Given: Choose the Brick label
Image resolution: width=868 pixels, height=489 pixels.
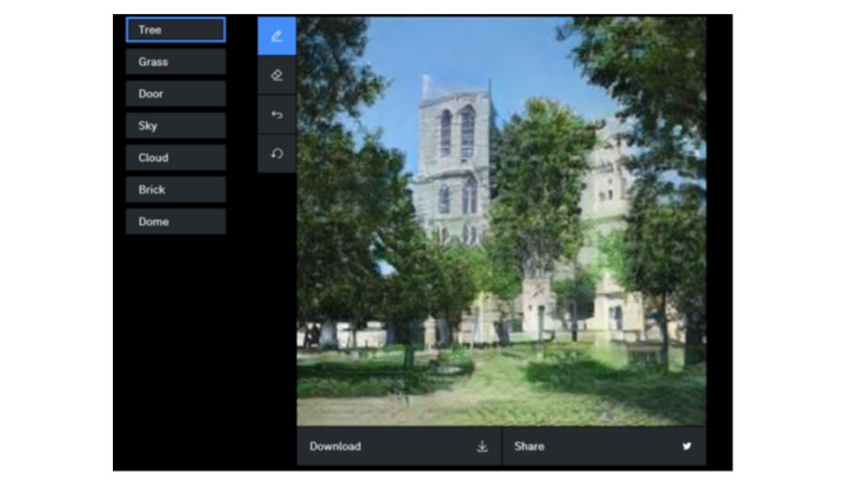Looking at the screenshot, I should [175, 190].
